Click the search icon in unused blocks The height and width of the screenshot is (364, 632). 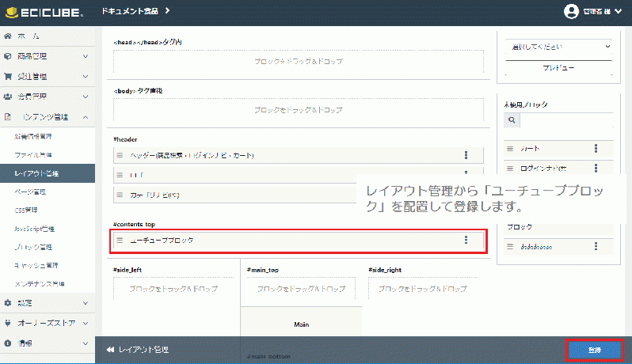(x=512, y=120)
